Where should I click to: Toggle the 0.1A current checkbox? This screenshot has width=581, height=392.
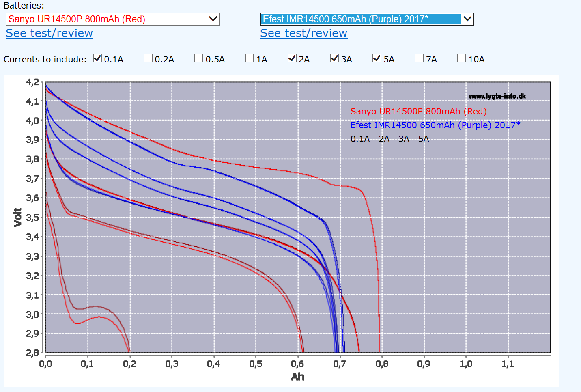[x=97, y=58]
